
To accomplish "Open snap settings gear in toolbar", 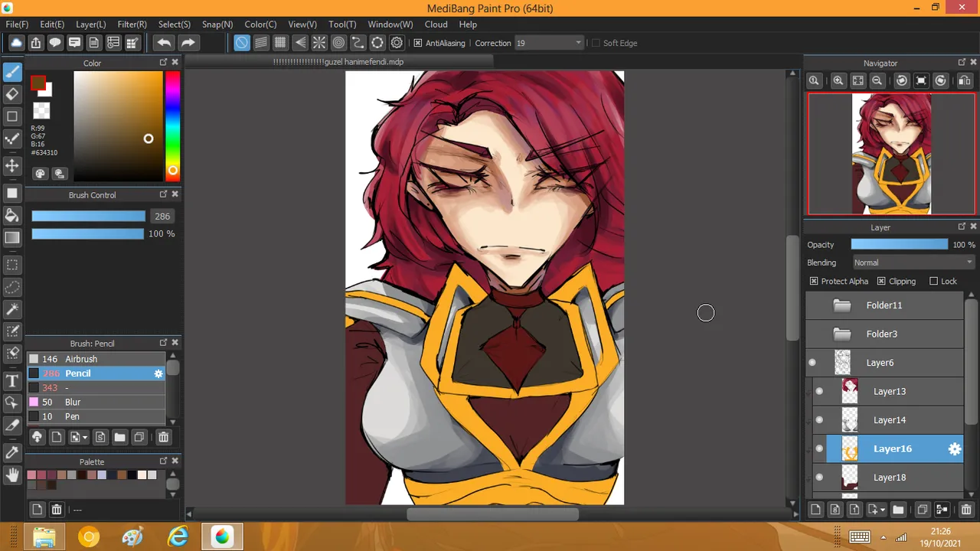I will [x=397, y=43].
